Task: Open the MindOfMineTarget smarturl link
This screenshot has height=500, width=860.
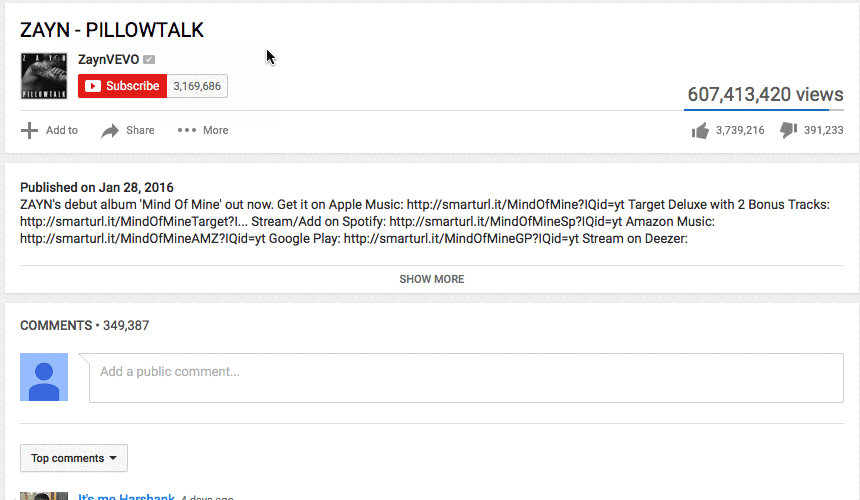Action: 134,221
